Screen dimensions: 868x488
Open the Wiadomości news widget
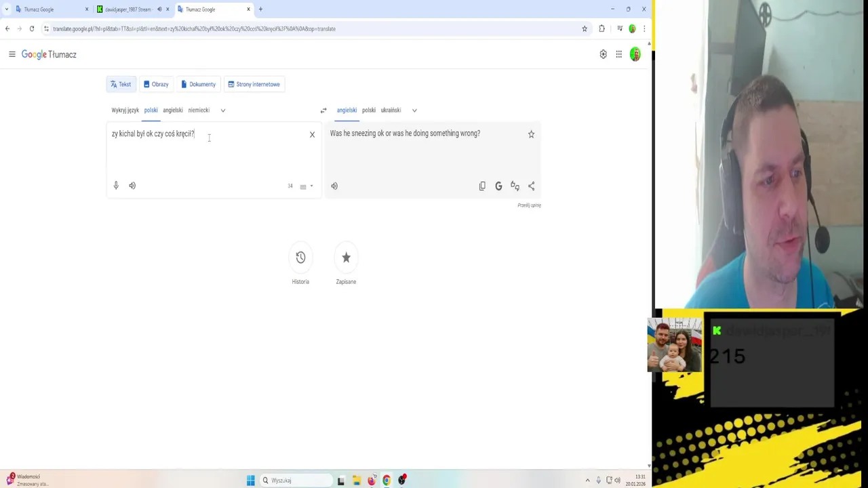click(27, 480)
